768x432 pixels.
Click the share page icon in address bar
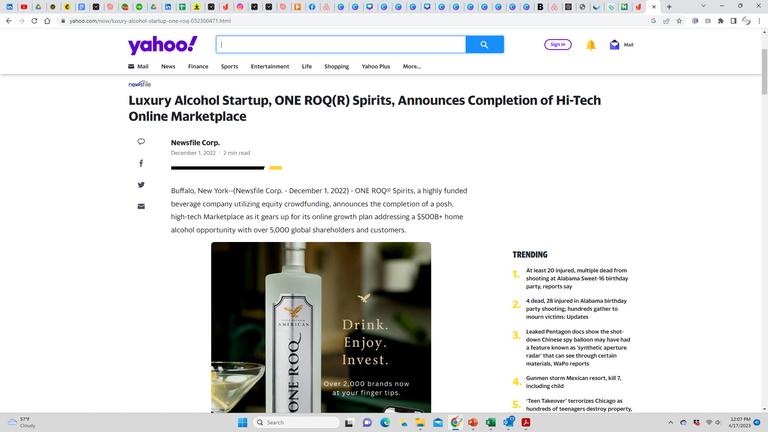click(x=666, y=21)
